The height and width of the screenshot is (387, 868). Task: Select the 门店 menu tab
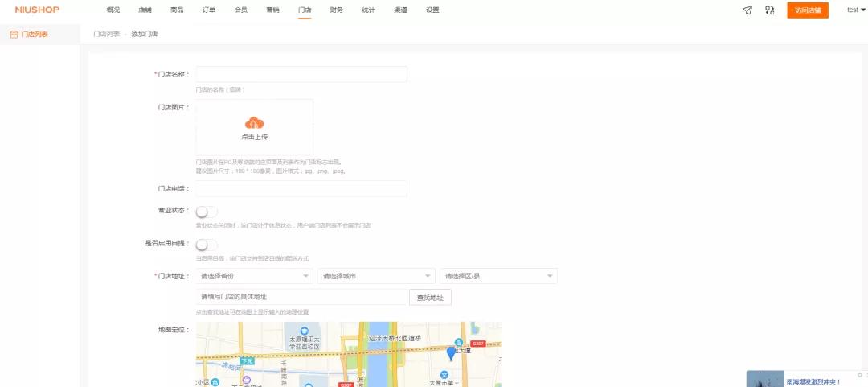tap(305, 10)
